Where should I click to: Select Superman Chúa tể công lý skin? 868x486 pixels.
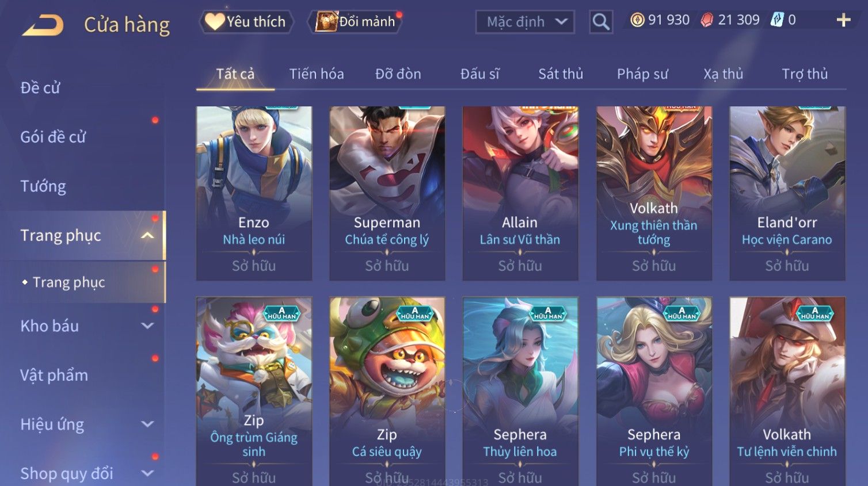tap(387, 193)
